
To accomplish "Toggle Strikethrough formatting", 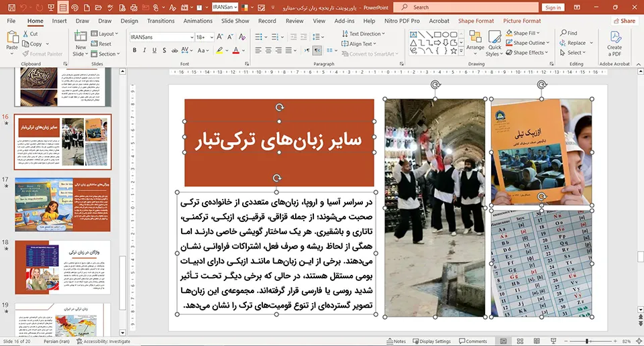I will 174,50.
